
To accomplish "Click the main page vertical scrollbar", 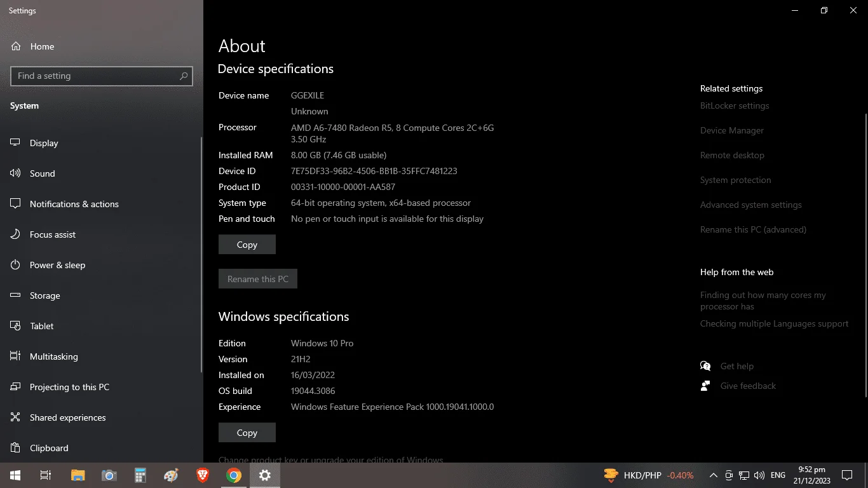I will click(x=865, y=255).
